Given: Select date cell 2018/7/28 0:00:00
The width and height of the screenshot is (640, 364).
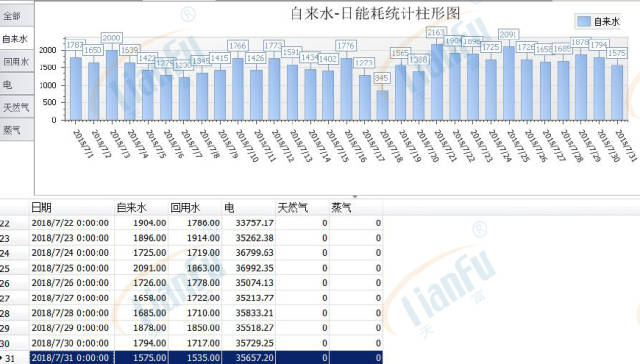Looking at the screenshot, I should pos(72,313).
